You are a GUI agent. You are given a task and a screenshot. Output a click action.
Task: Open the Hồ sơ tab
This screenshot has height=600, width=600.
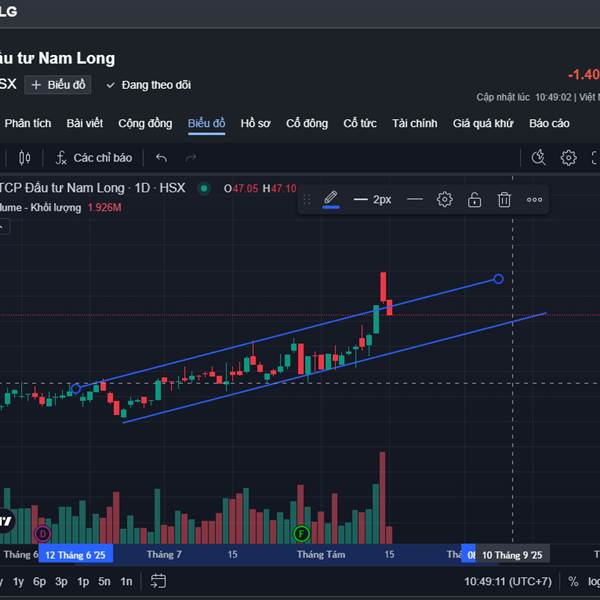pos(255,123)
